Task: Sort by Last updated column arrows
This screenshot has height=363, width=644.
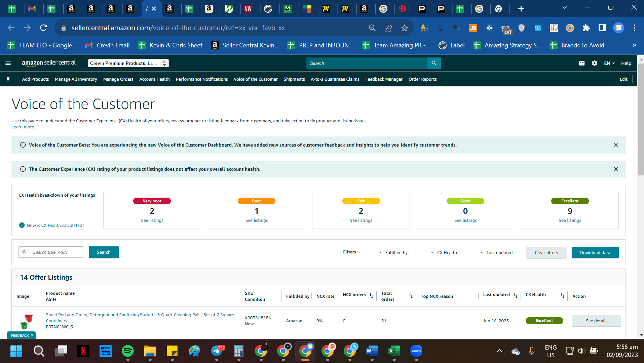Action: (516, 295)
